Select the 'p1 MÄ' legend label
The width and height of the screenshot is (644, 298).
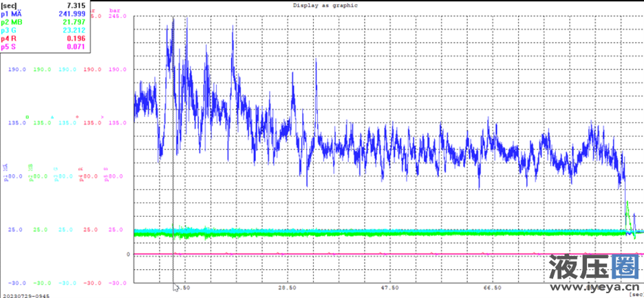(x=11, y=14)
